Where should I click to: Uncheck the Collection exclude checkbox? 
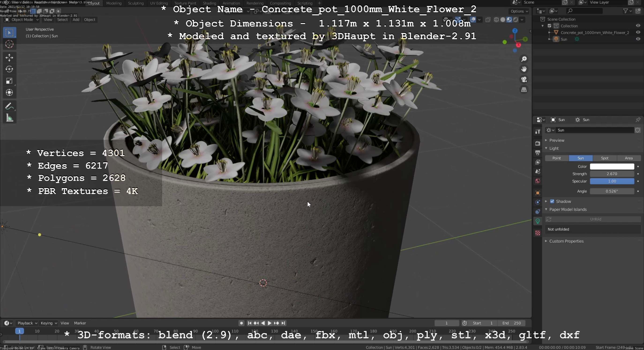tap(549, 26)
